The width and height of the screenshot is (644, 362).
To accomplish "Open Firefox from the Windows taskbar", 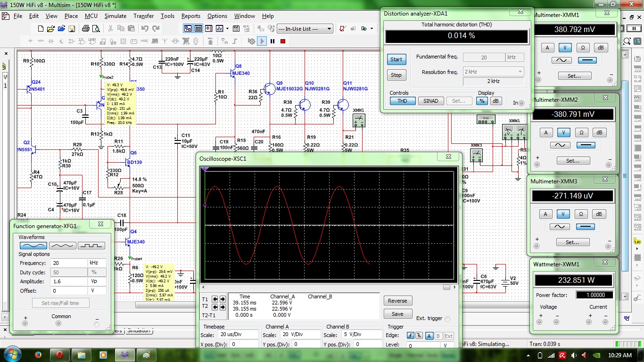I will [x=38, y=354].
